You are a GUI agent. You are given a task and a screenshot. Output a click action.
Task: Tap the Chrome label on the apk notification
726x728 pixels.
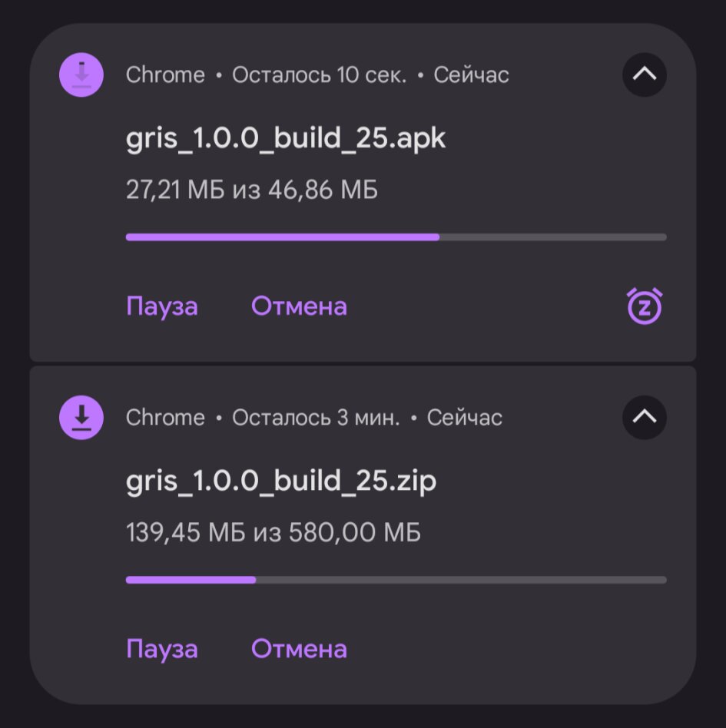point(165,74)
